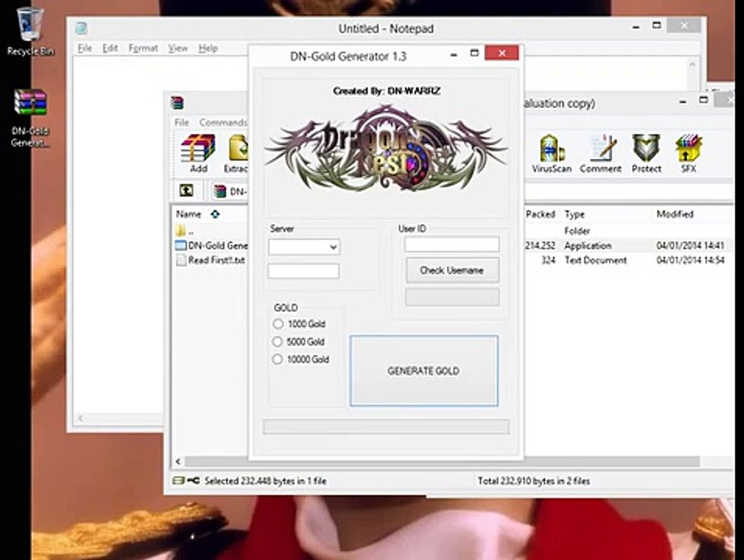Screen dimensions: 744x560
Task: Click the text field below Server dropdown
Action: 304,271
